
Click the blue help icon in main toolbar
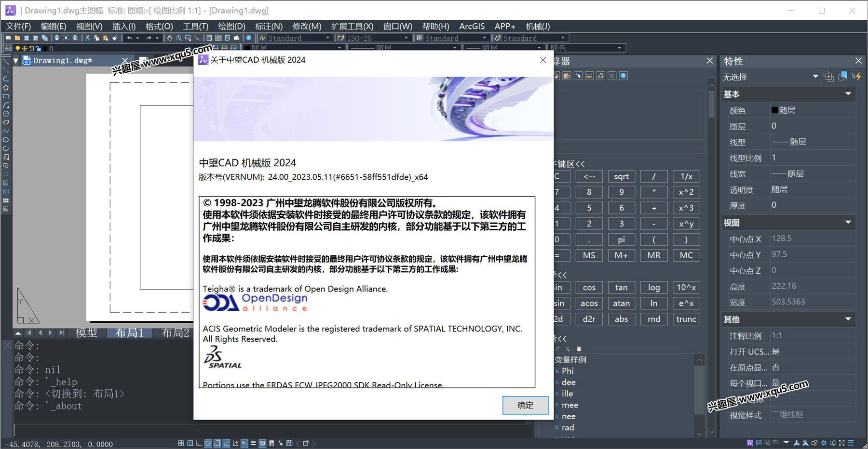[x=249, y=38]
